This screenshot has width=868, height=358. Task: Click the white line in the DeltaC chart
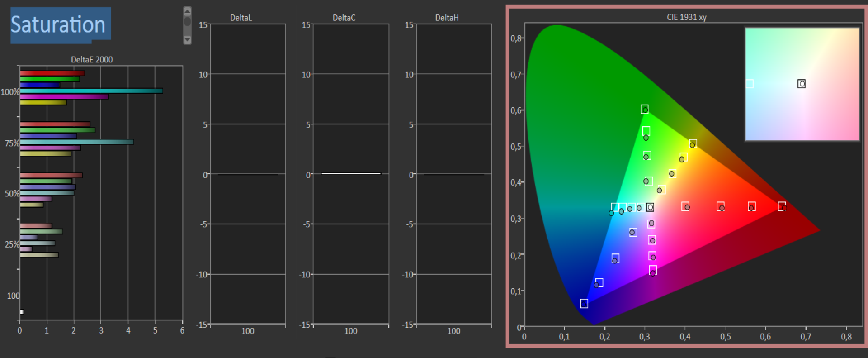[x=351, y=174]
